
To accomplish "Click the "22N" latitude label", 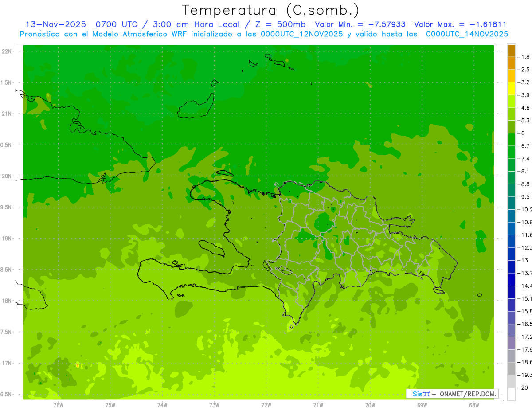I will (8, 51).
